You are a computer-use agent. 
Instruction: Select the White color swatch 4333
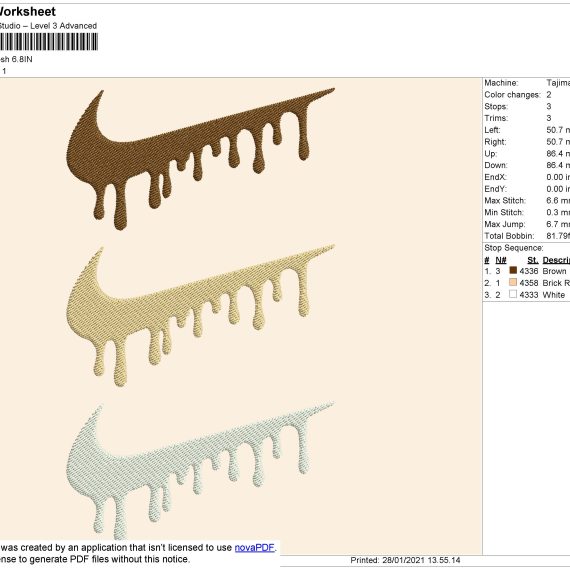tap(513, 294)
